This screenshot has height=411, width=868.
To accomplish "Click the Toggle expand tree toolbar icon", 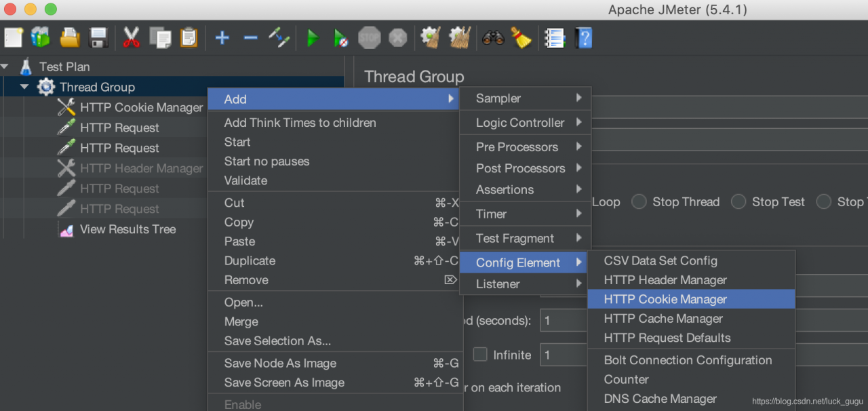I will [x=279, y=37].
